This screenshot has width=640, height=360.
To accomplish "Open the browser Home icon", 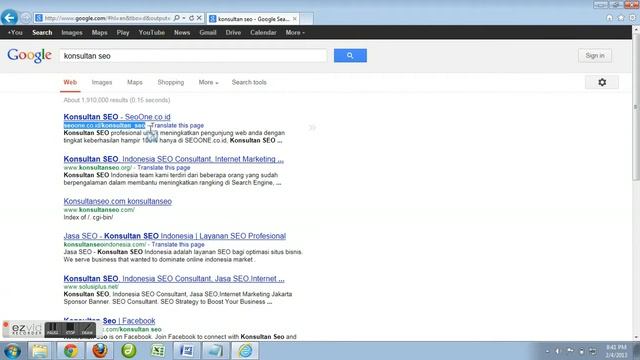I will [609, 18].
